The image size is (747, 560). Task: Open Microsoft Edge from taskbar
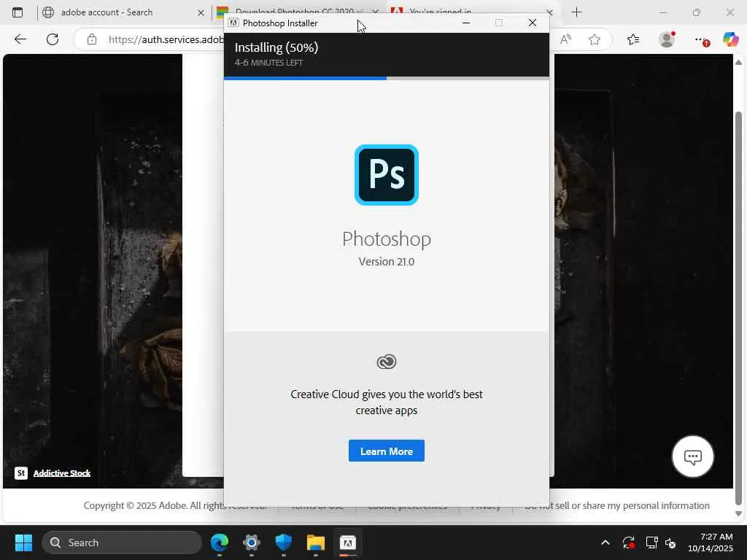coord(220,542)
